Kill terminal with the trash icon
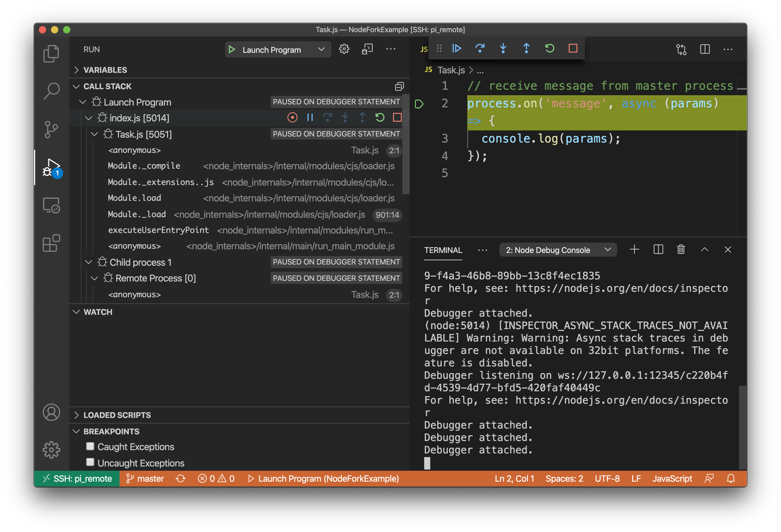Viewport: 781px width, 532px height. tap(681, 250)
